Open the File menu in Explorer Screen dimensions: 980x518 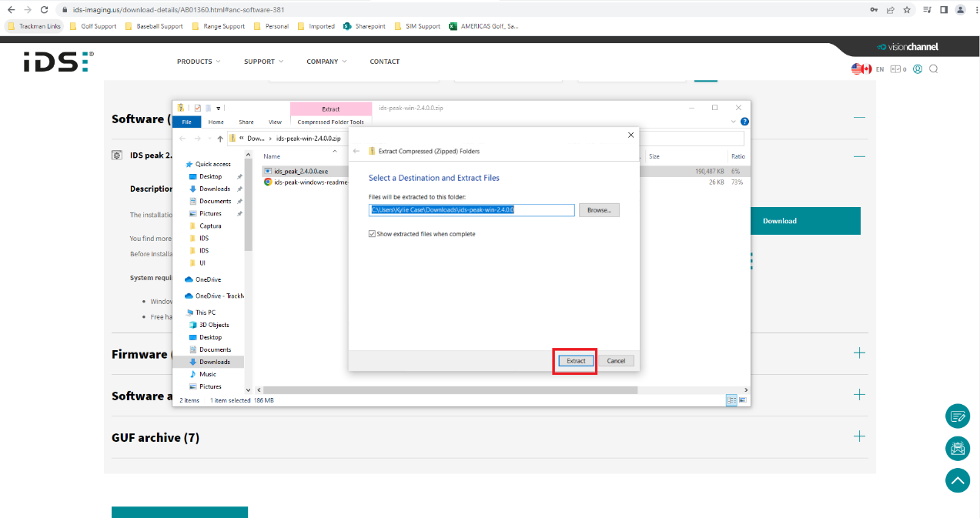click(x=186, y=122)
